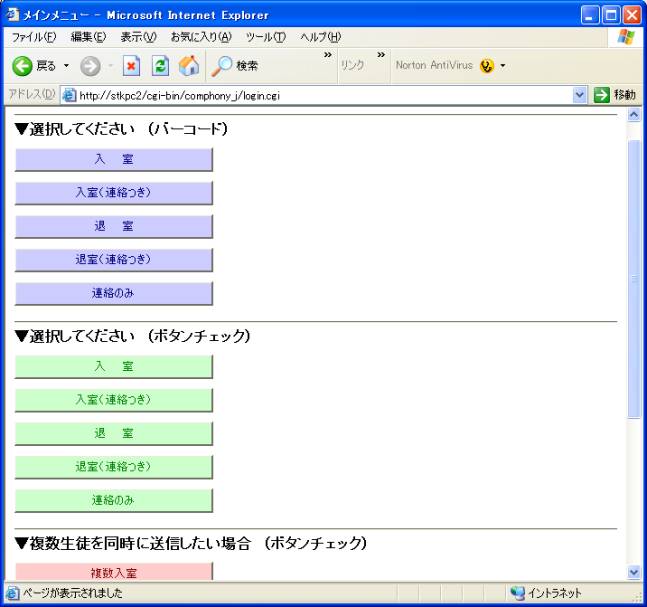Screen dimensions: 647x607
Task: Click the リンク toolbar label
Action: (x=352, y=65)
